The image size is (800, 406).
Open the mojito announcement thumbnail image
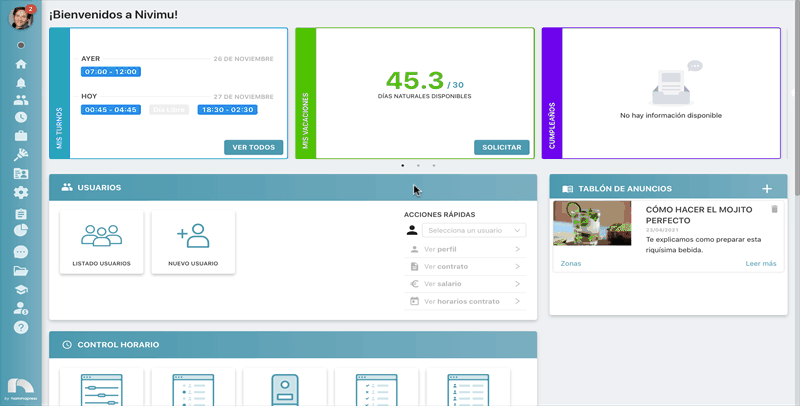click(x=592, y=223)
